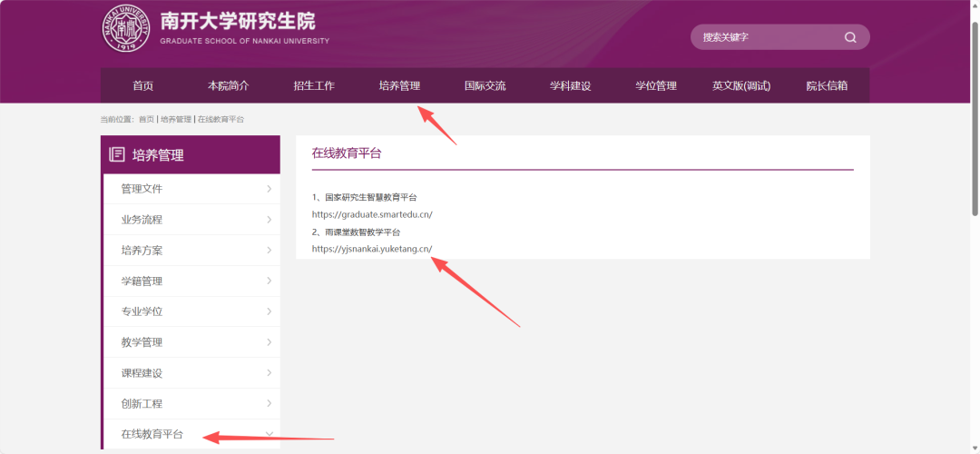This screenshot has width=980, height=454.
Task: Expand the 课程建设 chevron arrow
Action: [x=269, y=372]
